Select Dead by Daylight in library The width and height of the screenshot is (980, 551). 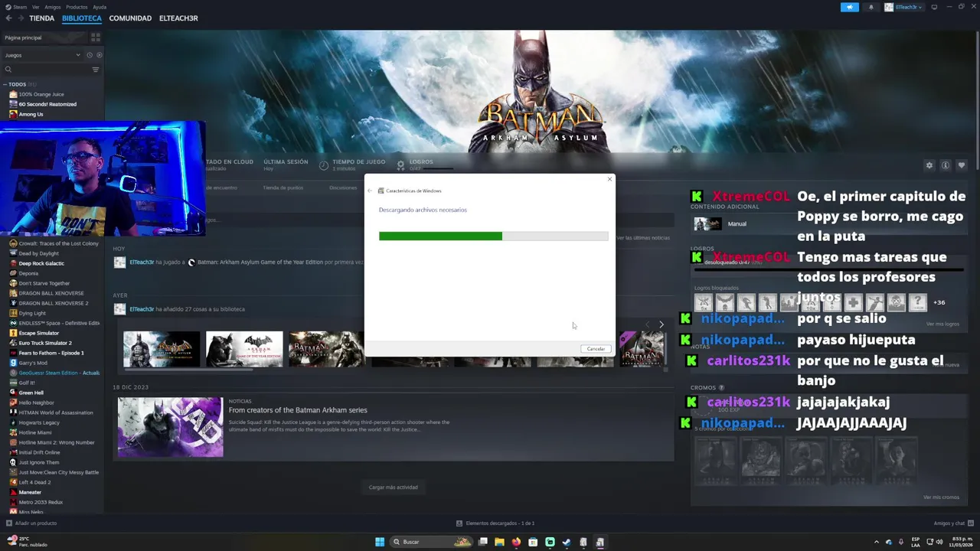tap(38, 253)
